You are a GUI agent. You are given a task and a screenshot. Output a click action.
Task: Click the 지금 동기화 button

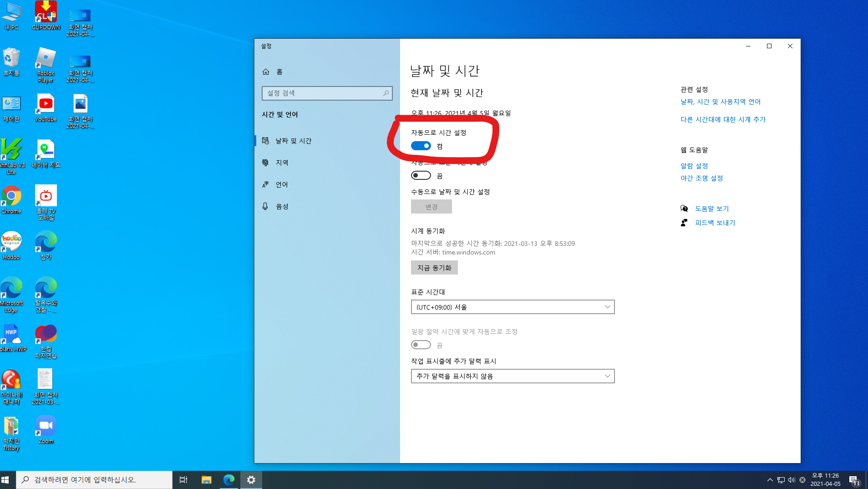coord(434,268)
